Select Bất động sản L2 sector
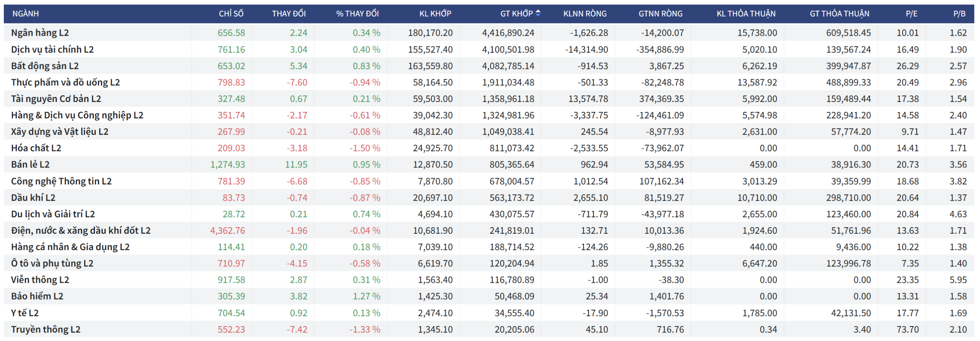The image size is (980, 341). [x=45, y=66]
